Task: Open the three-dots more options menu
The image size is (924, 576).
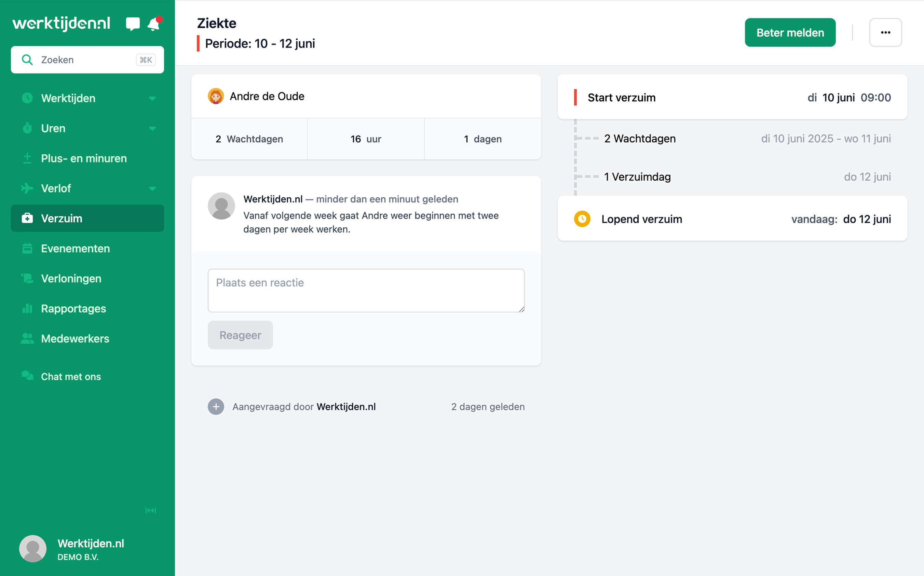Action: [x=885, y=32]
